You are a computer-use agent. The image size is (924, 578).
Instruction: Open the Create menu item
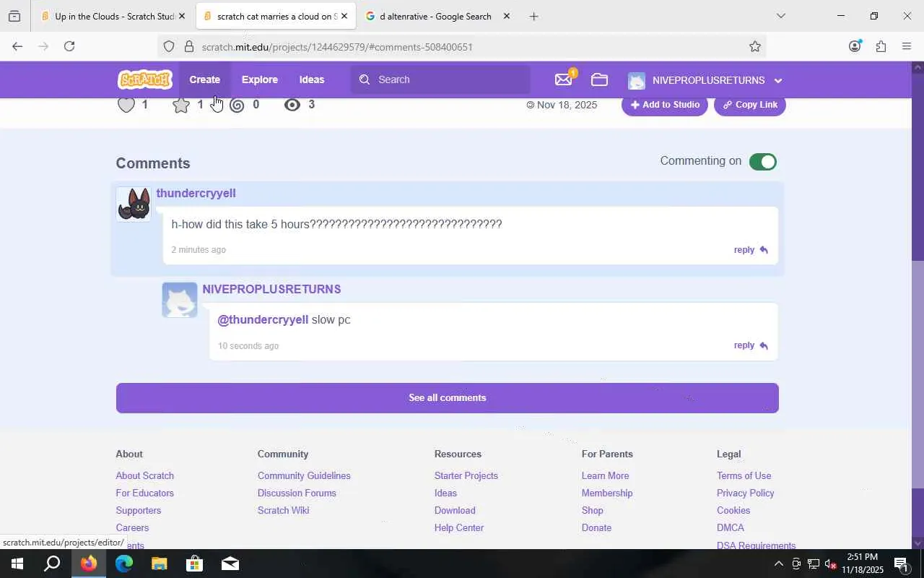pos(205,79)
